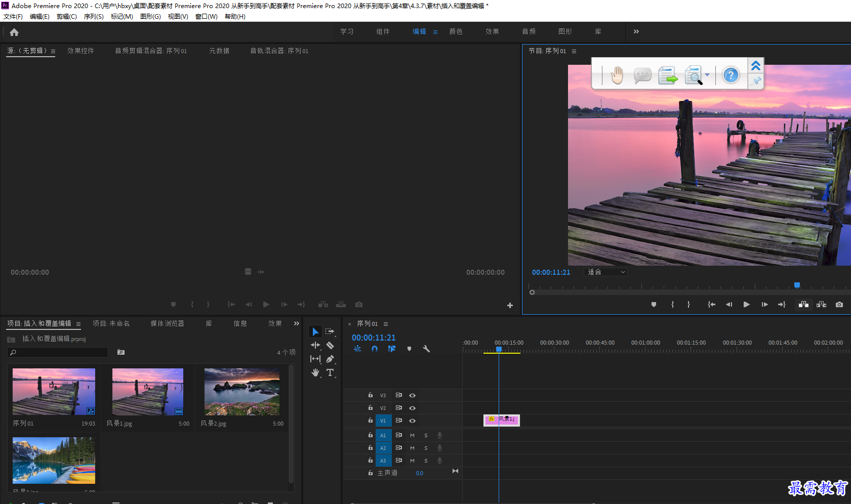Click the timeline playhead on the ruler
851x504 pixels.
pos(499,349)
